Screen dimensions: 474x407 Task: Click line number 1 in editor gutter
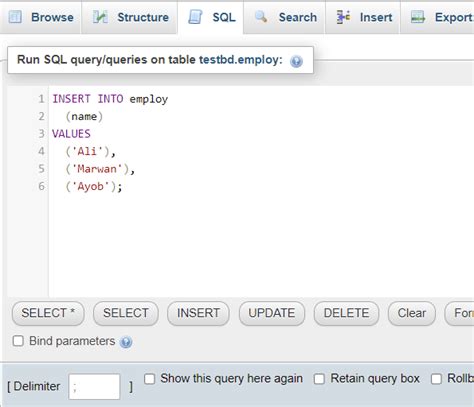coord(41,99)
